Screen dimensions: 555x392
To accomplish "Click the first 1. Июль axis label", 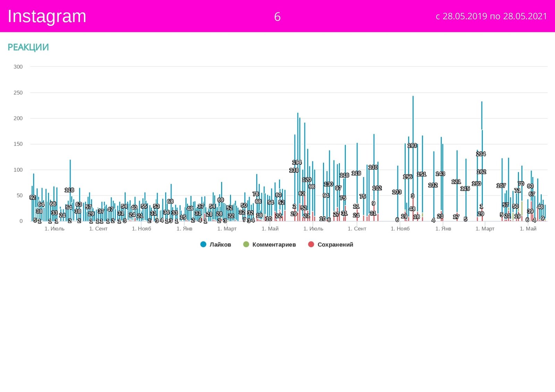I will coord(54,229).
